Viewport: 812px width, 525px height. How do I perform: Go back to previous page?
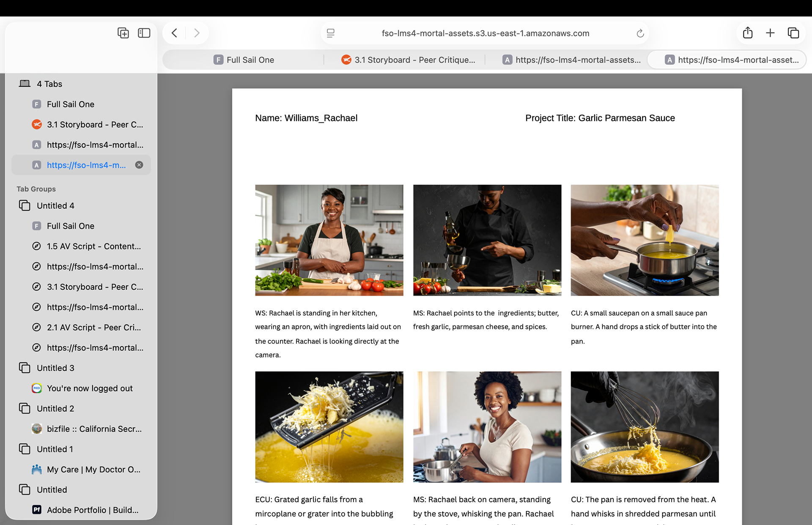(x=174, y=33)
